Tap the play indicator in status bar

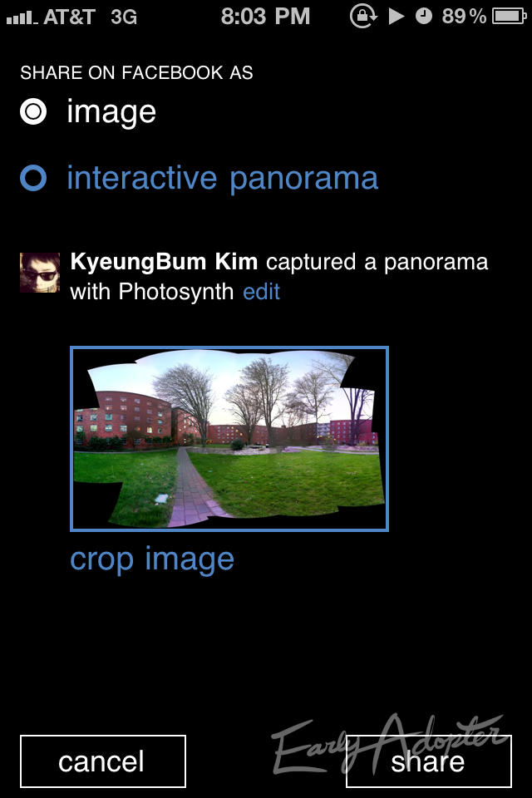pos(396,17)
